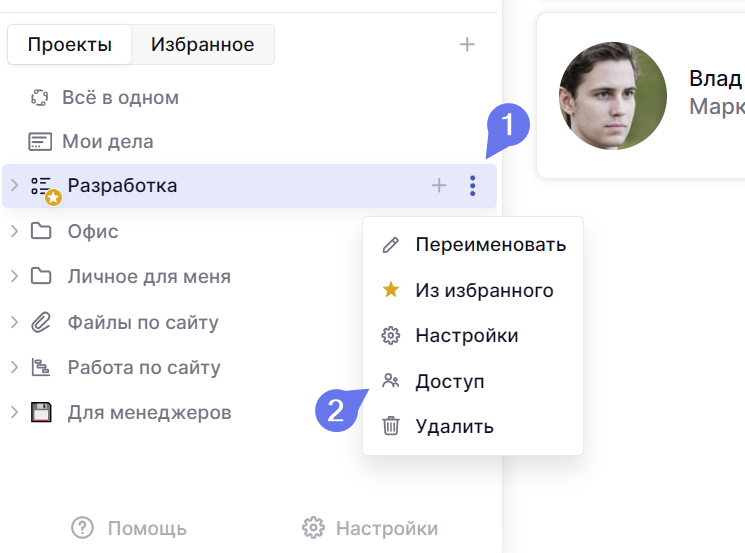
Task: Click the plus icon beside Избранное tab
Action: 467,45
